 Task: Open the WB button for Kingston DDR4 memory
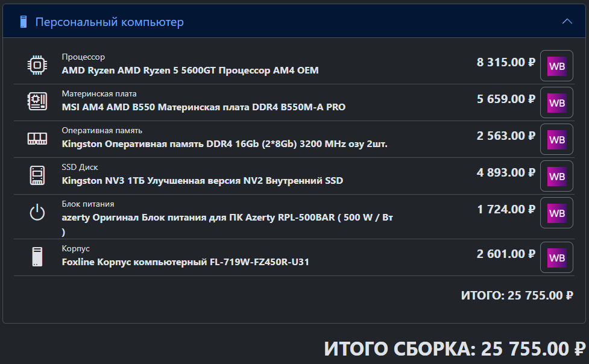coord(556,139)
